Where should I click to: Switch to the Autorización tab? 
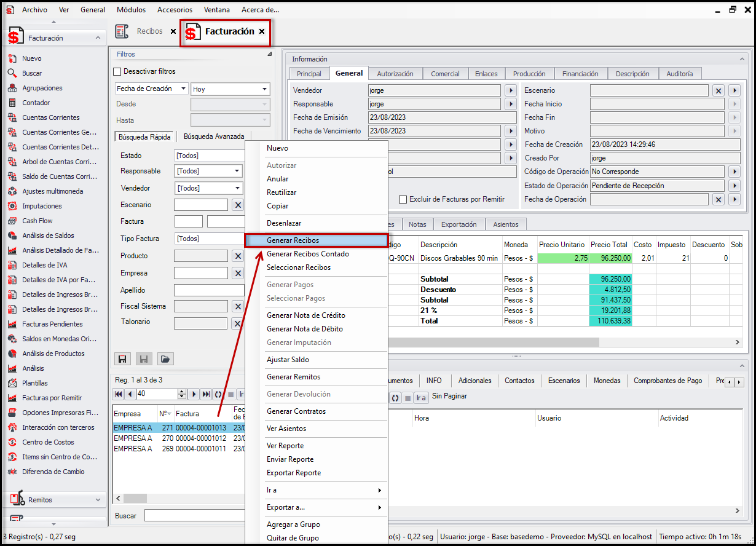(x=395, y=74)
